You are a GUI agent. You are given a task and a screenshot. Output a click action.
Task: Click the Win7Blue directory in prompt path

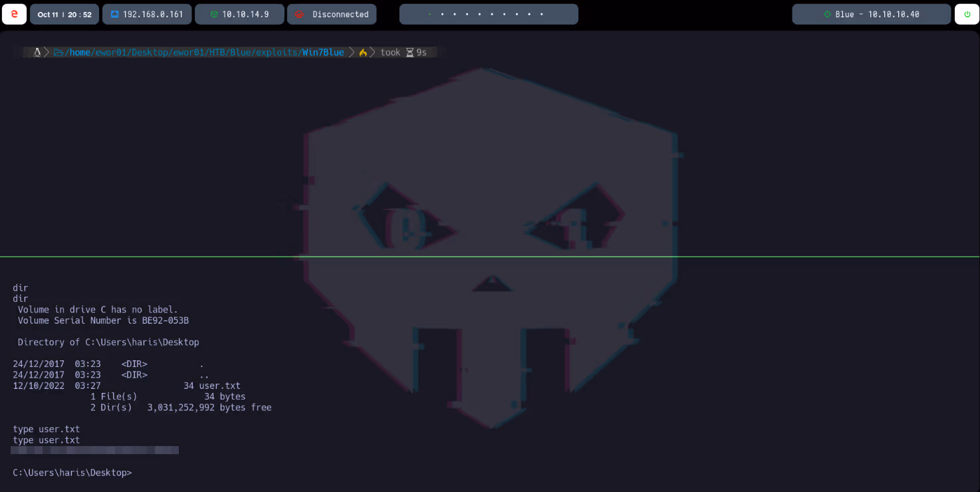(323, 53)
